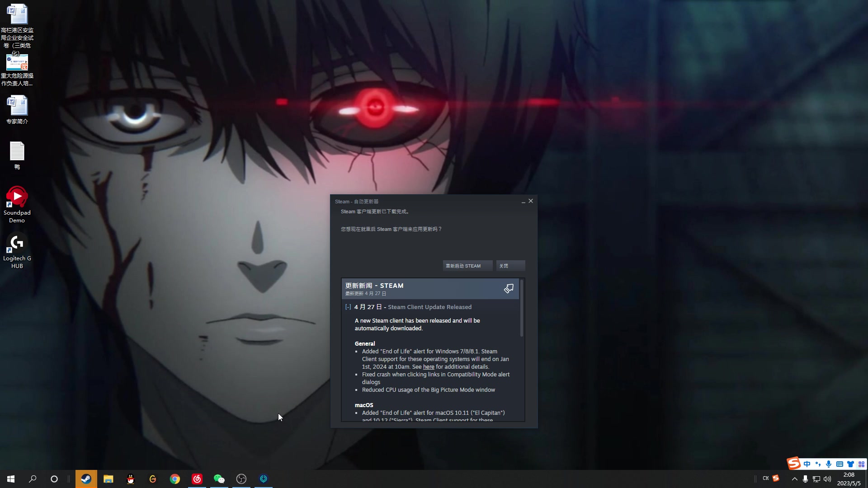Viewport: 868px width, 488px height.
Task: Open WeChat from the taskbar
Action: click(219, 479)
